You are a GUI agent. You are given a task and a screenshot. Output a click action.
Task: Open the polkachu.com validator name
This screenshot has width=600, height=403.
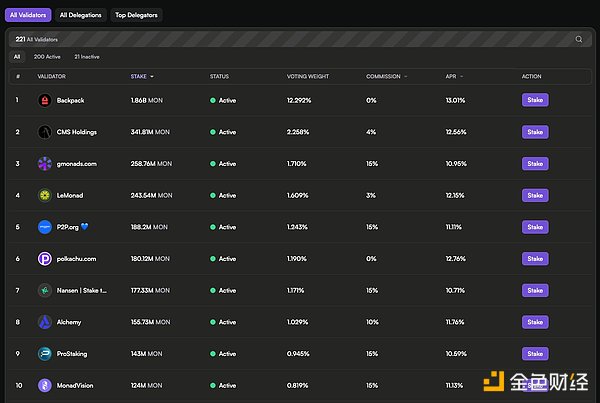click(x=77, y=259)
